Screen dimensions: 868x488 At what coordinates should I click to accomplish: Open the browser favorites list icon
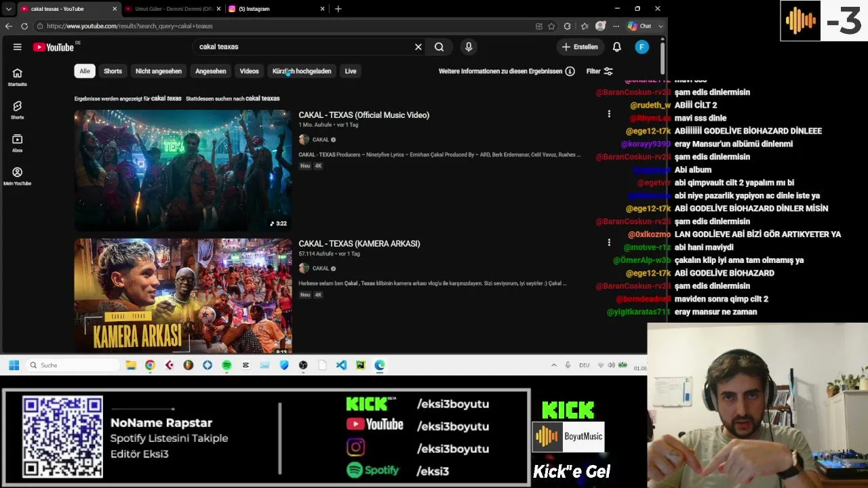click(x=584, y=26)
